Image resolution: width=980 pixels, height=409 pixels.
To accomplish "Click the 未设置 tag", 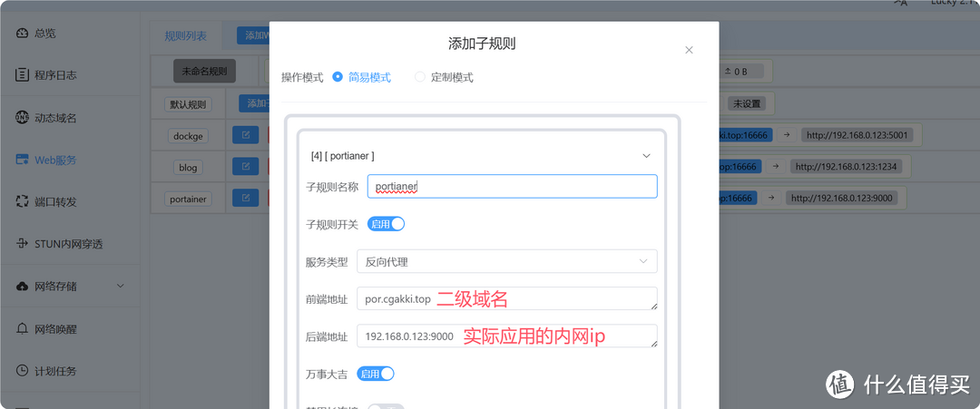I will 747,103.
